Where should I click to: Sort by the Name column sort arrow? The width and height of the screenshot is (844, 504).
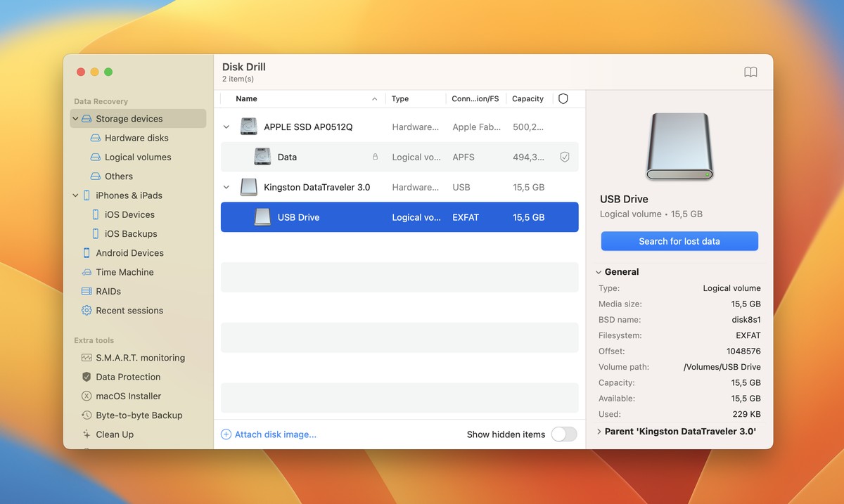click(375, 99)
